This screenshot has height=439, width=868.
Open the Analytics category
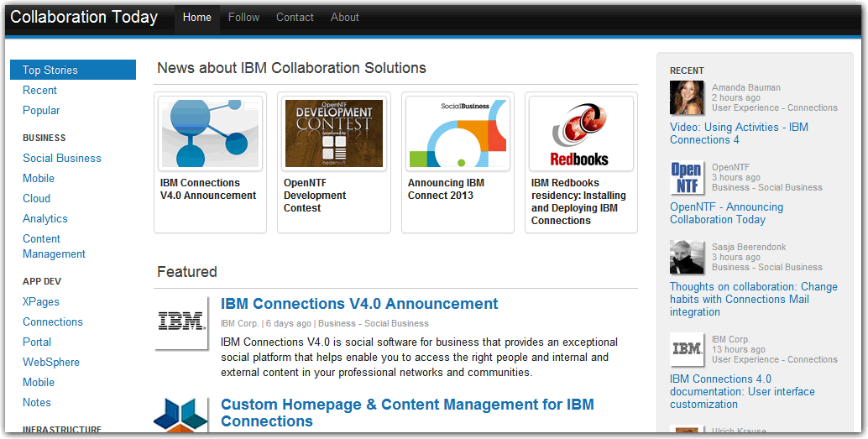tap(44, 219)
